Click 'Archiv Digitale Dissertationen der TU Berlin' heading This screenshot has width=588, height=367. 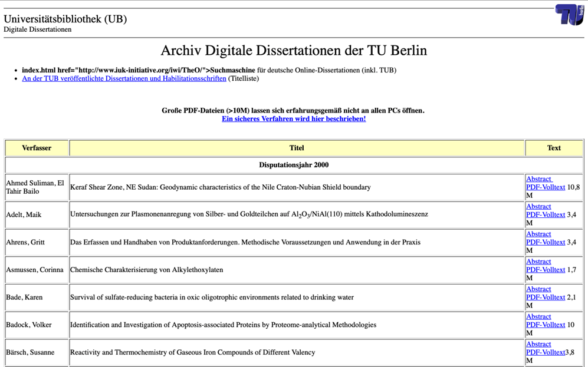click(x=294, y=50)
